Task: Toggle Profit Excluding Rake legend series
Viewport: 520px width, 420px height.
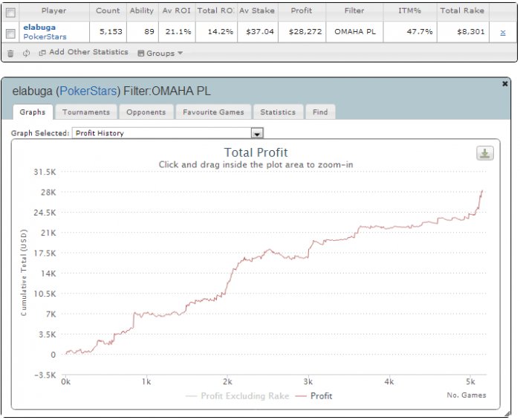Action: 238,395
